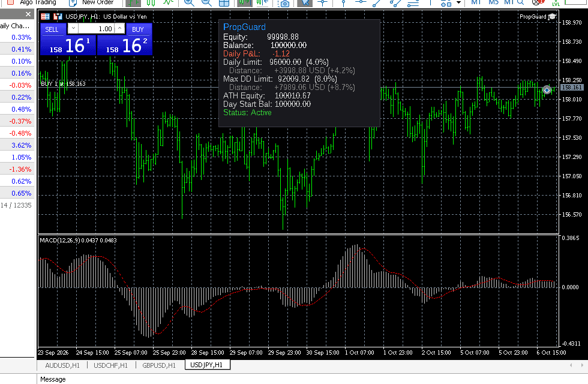The height and width of the screenshot is (384, 588).
Task: Switch to the USDCHF,H1 chart tab
Action: pyautogui.click(x=110, y=365)
